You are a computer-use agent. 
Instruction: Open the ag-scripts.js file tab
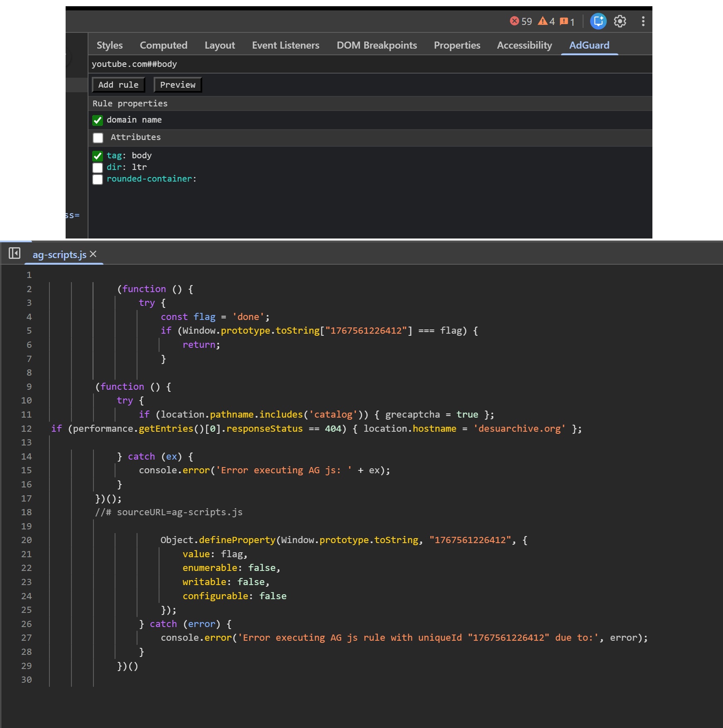click(x=59, y=254)
